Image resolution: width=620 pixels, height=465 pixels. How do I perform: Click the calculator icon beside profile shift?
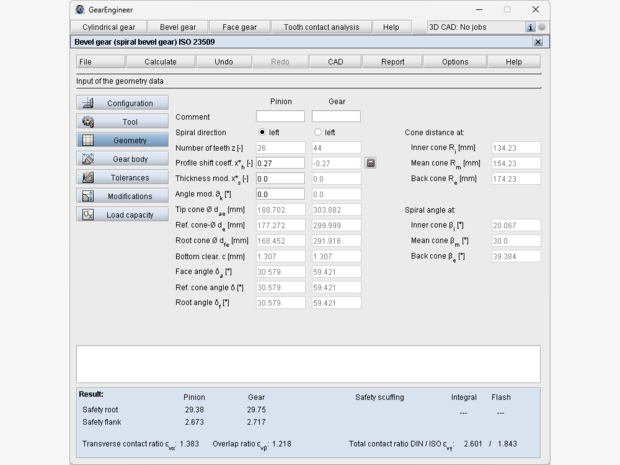(x=370, y=162)
